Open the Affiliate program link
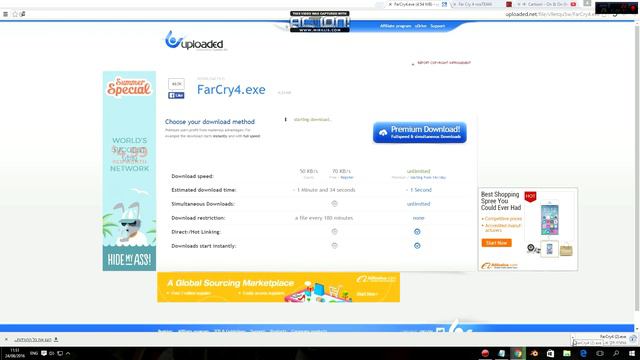 [396, 26]
